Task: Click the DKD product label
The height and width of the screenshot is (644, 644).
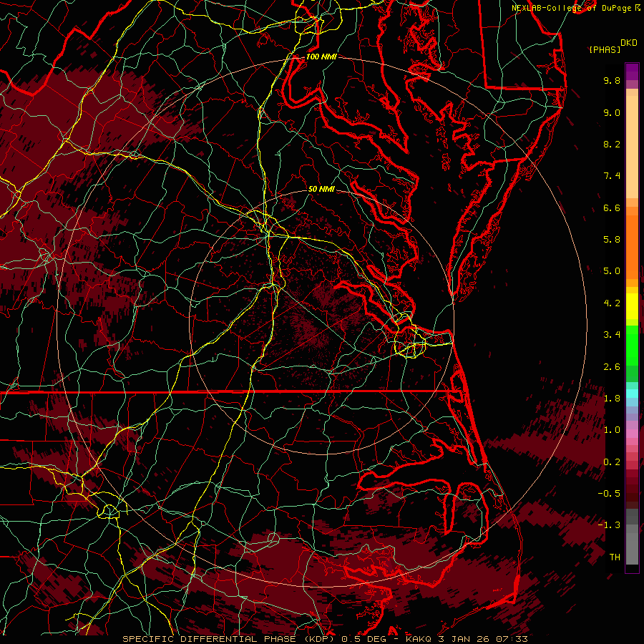Action: [629, 43]
